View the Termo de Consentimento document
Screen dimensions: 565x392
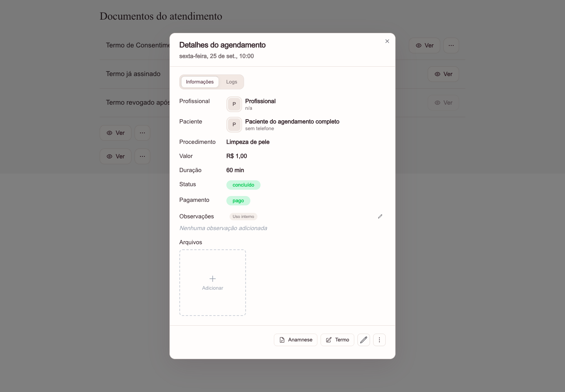(x=425, y=45)
